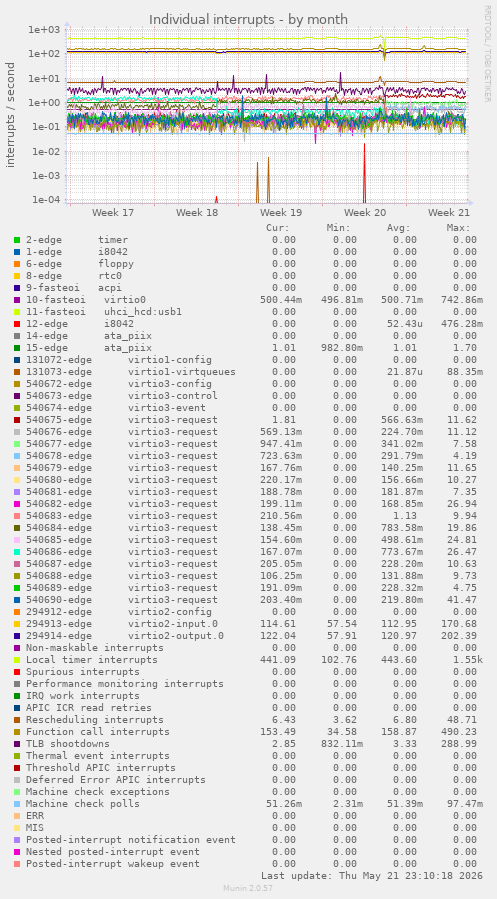
Task: Click the light blue Machine check polls swatch
Action: [17, 804]
